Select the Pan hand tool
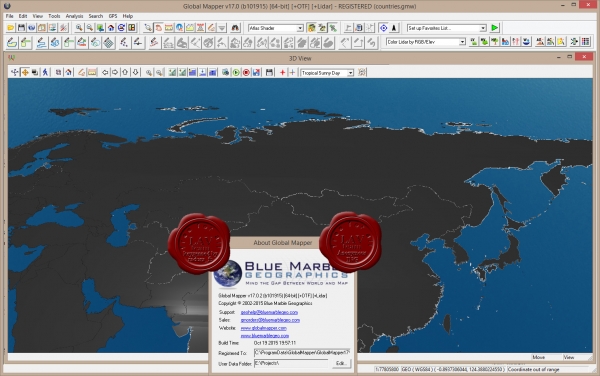This screenshot has height=376, width=600. tap(158, 28)
